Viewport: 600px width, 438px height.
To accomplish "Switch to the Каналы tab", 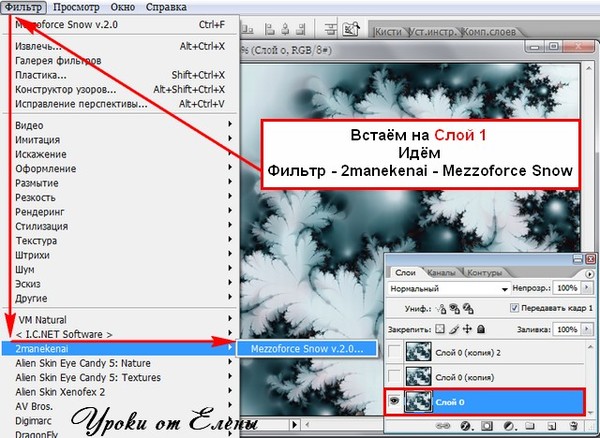I will [x=441, y=273].
